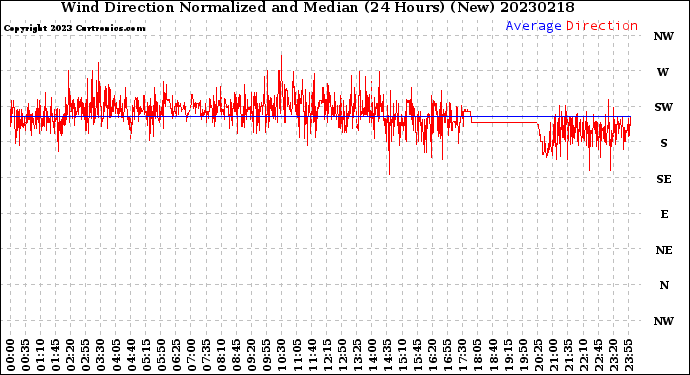Screen dimensions: 690x375
Task: Click the 16:55 time axis label
Action: click(x=447, y=355)
